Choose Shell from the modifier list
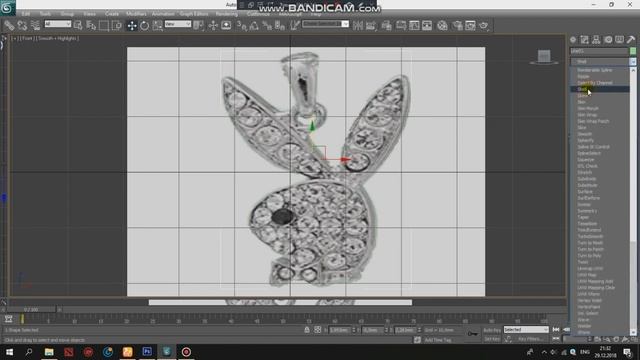The width and height of the screenshot is (640, 360). click(600, 89)
